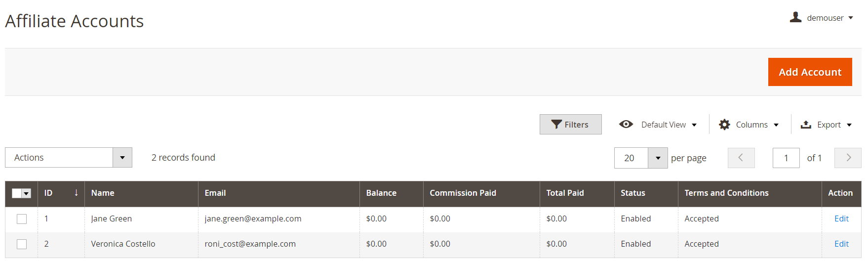The height and width of the screenshot is (263, 868).
Task: Select the Jane Green row checkbox
Action: click(22, 219)
